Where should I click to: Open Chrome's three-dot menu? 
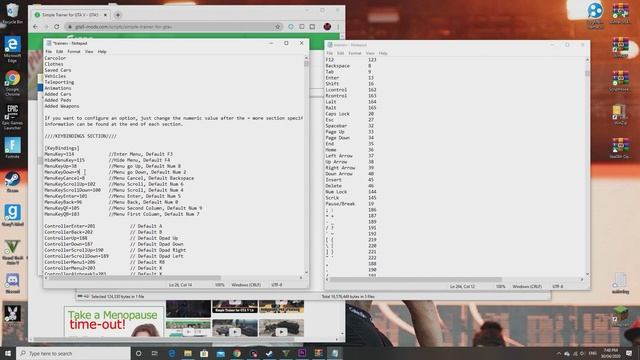pyautogui.click(x=338, y=27)
